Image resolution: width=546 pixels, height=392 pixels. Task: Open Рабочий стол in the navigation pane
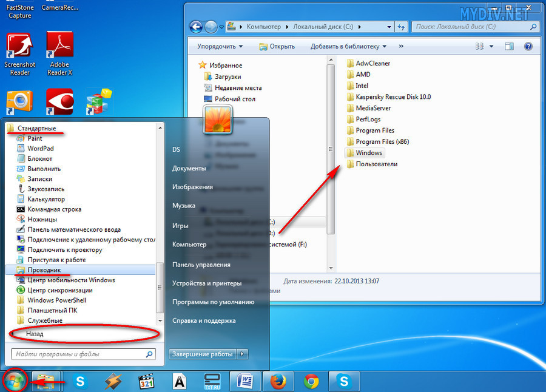(230, 99)
